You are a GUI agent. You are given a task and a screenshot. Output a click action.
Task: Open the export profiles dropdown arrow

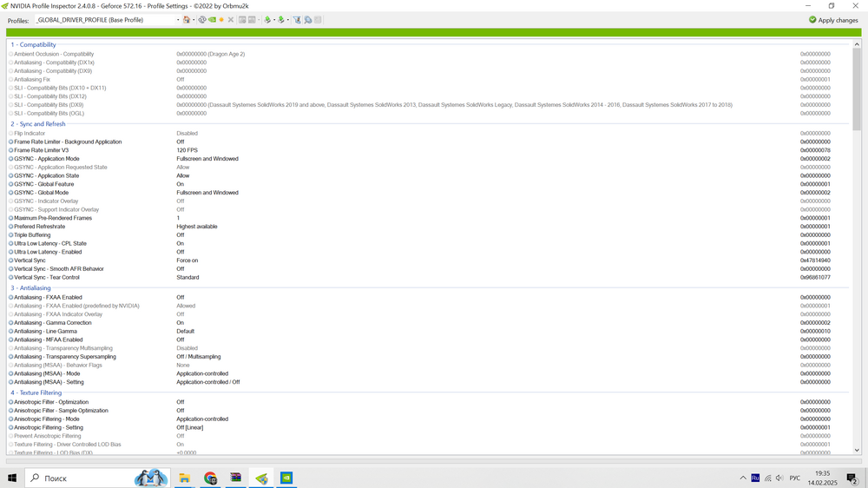pyautogui.click(x=274, y=20)
